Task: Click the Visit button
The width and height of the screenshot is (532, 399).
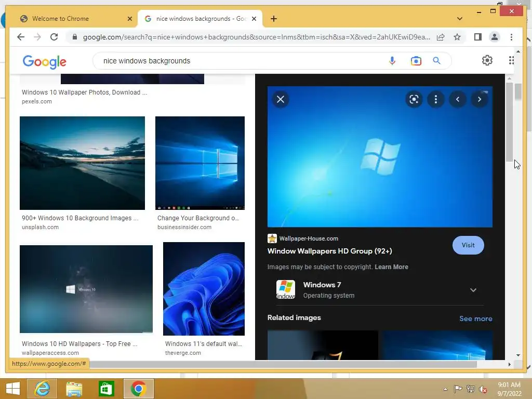Action: tap(468, 245)
